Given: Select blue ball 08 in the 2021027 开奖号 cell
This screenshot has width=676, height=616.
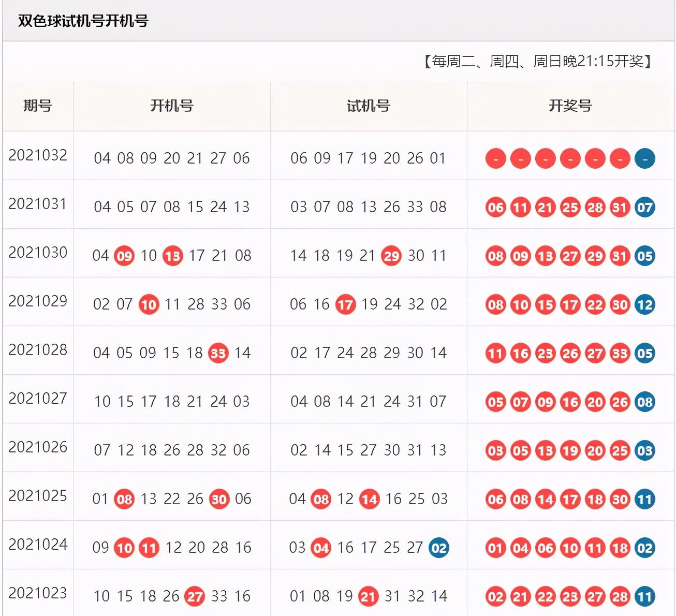Looking at the screenshot, I should [644, 402].
